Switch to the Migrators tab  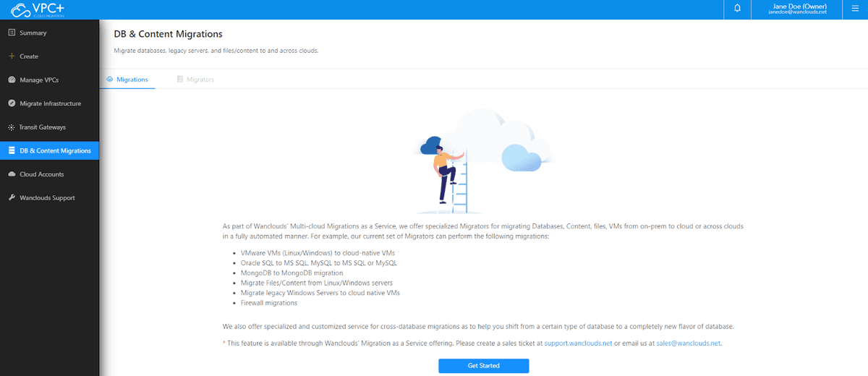coord(195,79)
